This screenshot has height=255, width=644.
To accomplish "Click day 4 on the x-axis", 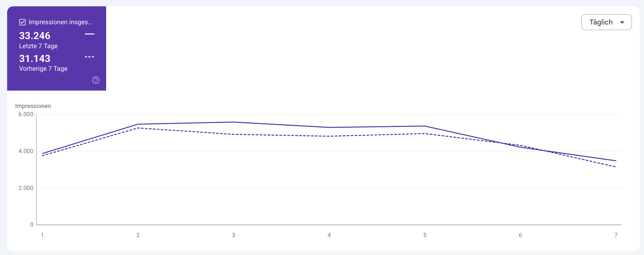I will [x=329, y=235].
